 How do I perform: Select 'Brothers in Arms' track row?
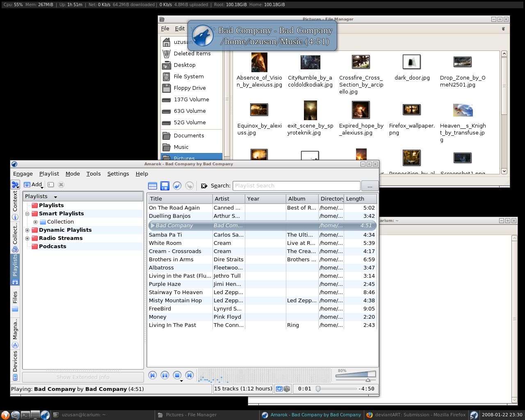click(x=262, y=260)
